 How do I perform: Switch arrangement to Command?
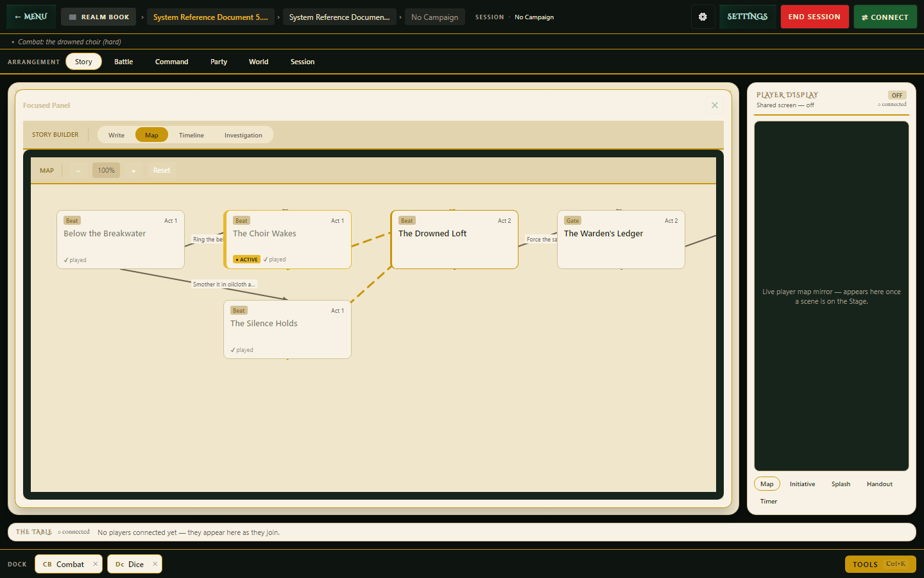(171, 62)
